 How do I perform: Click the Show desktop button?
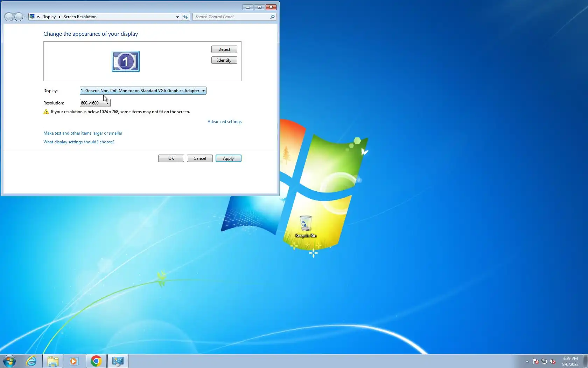click(585, 361)
